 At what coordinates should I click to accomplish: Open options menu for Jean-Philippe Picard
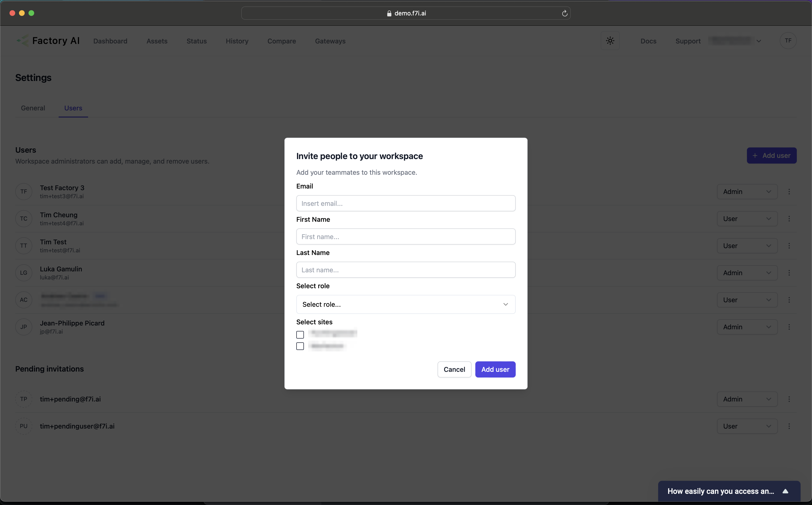coord(789,327)
